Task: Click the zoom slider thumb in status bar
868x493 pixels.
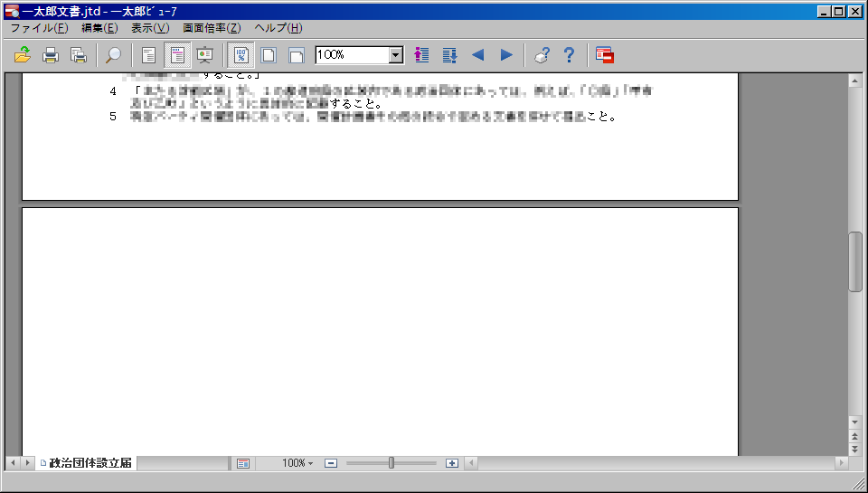Action: [392, 462]
